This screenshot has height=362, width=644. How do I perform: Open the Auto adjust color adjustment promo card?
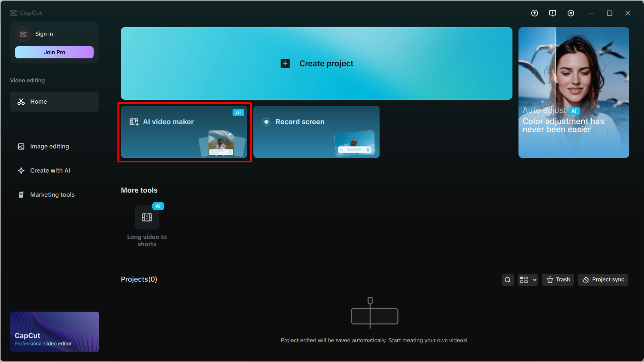tap(574, 92)
